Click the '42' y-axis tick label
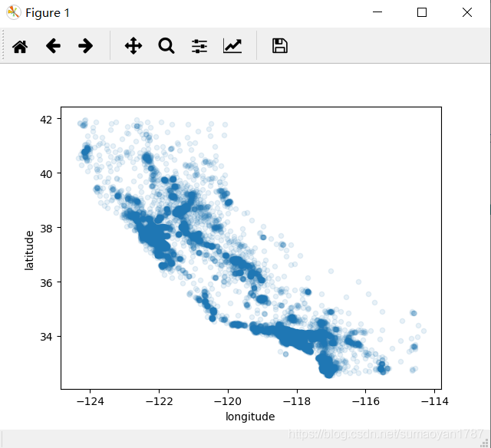 click(x=46, y=120)
